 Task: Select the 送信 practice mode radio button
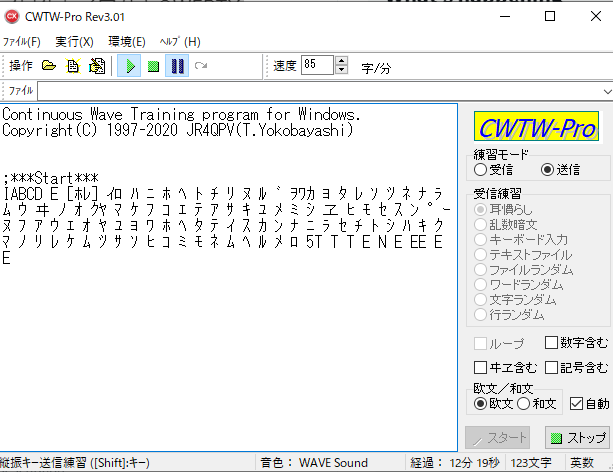561,170
